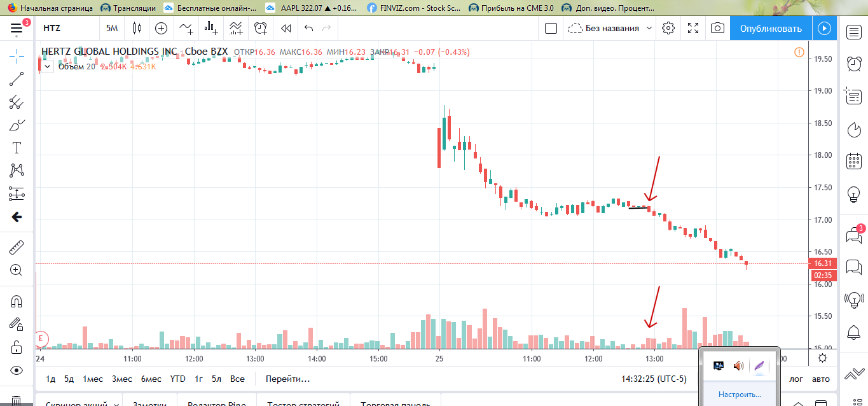
Task: Activate the zoom in tool
Action: (x=17, y=270)
